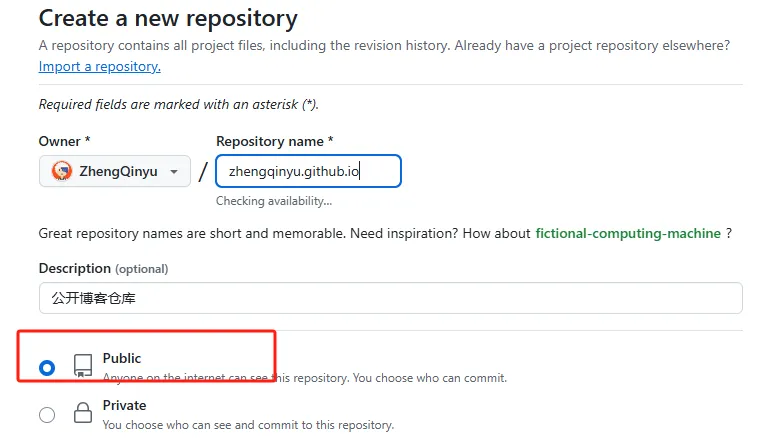
Task: Click the slash separator between owner and name
Action: tap(203, 172)
